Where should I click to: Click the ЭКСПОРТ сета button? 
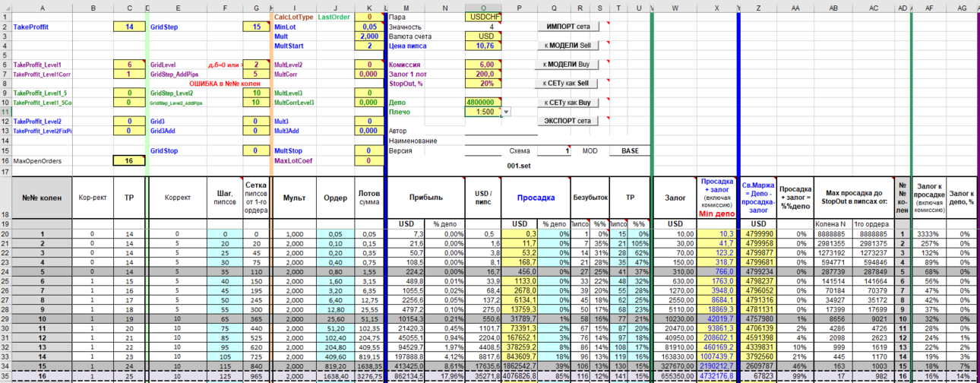click(567, 121)
